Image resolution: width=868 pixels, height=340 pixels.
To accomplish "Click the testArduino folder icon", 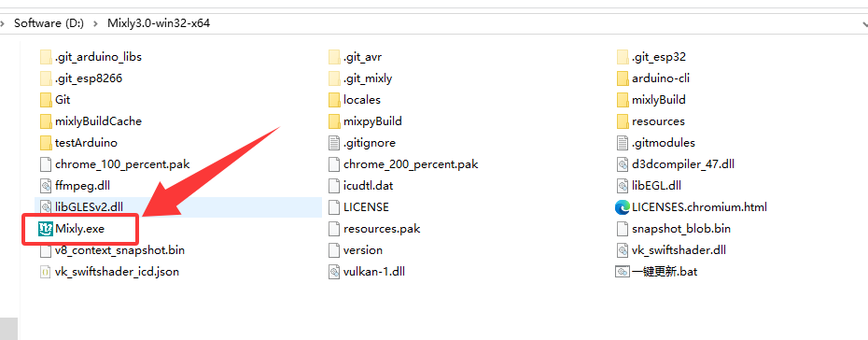I will (46, 142).
